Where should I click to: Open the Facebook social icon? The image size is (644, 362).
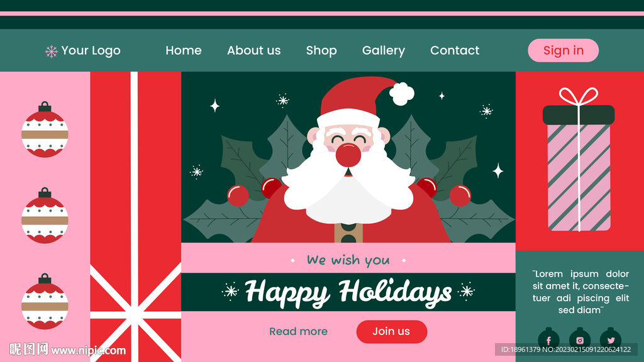coord(548,340)
